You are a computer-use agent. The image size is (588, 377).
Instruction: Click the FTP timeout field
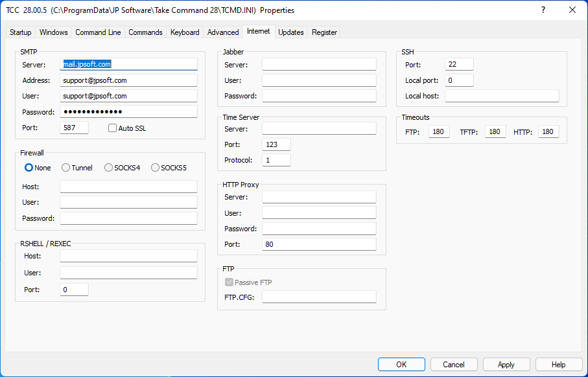439,131
